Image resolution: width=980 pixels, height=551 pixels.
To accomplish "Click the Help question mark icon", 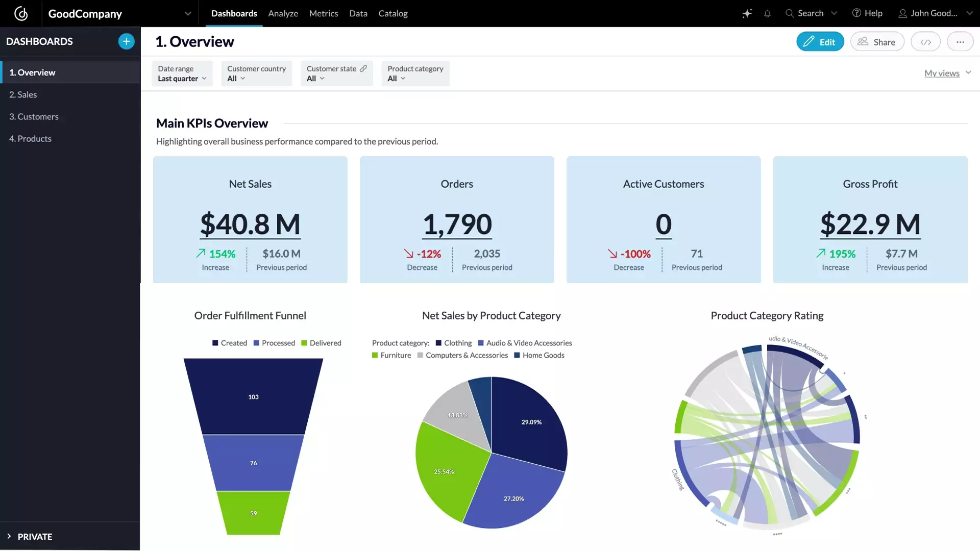I will pyautogui.click(x=856, y=13).
